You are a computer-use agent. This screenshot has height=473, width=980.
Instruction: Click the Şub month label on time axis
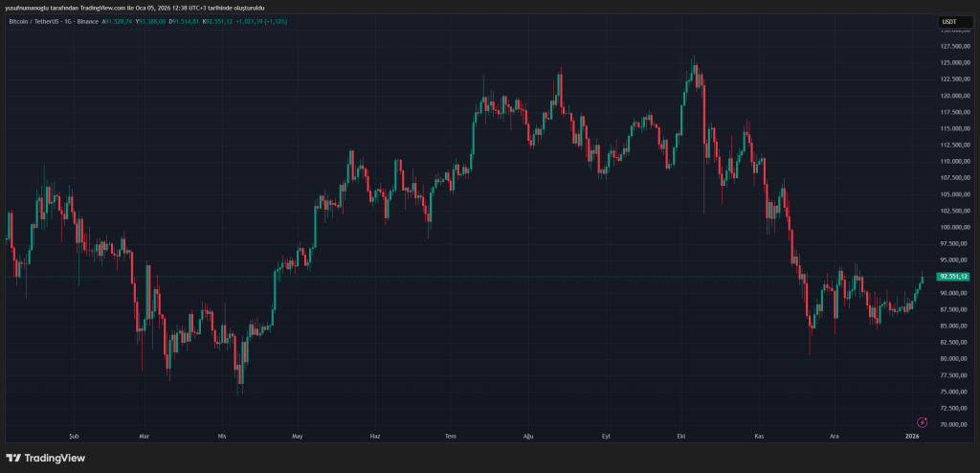coord(70,437)
